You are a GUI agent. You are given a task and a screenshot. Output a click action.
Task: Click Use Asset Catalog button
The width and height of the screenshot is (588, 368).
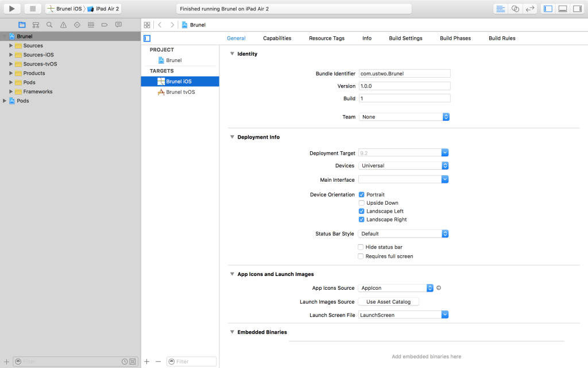[x=389, y=301]
